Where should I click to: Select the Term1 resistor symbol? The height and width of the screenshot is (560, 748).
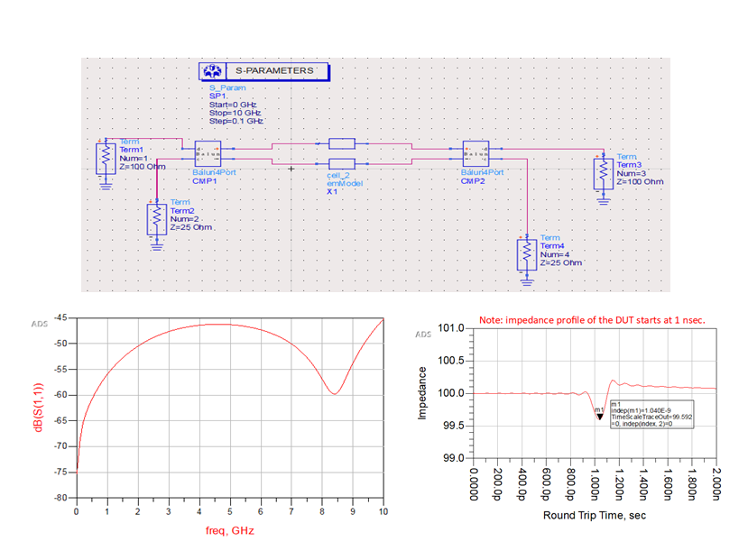[106, 159]
